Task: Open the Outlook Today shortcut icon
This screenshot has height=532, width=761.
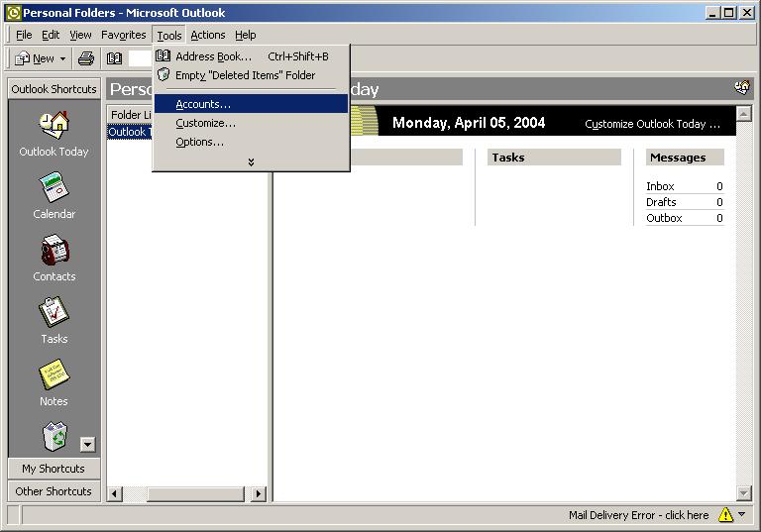Action: pyautogui.click(x=54, y=125)
